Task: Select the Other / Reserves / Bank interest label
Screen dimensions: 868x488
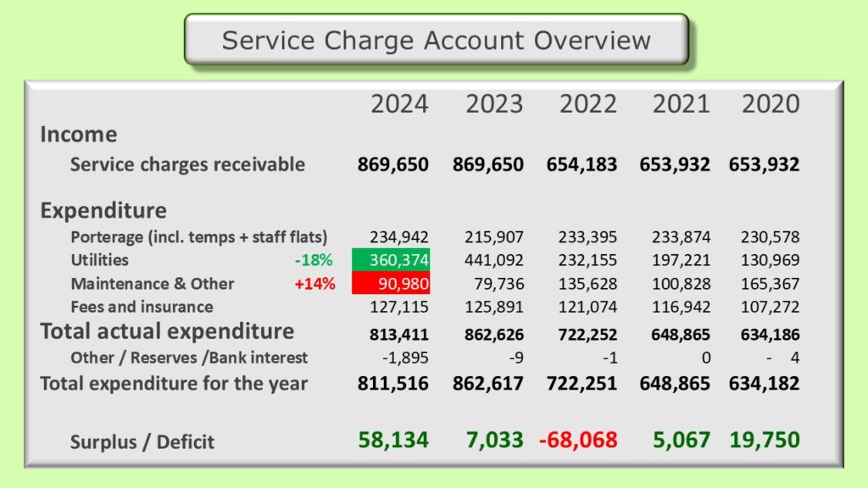Action: click(x=189, y=358)
